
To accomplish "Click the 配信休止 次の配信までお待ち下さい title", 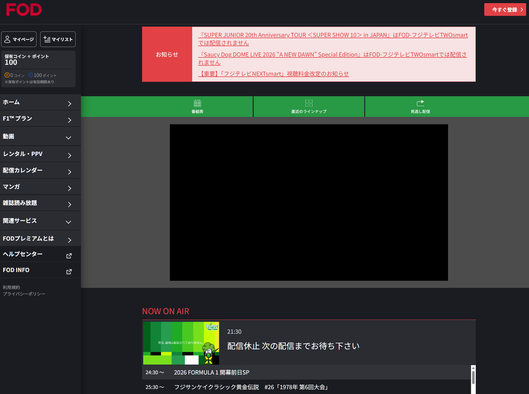I will click(x=293, y=346).
